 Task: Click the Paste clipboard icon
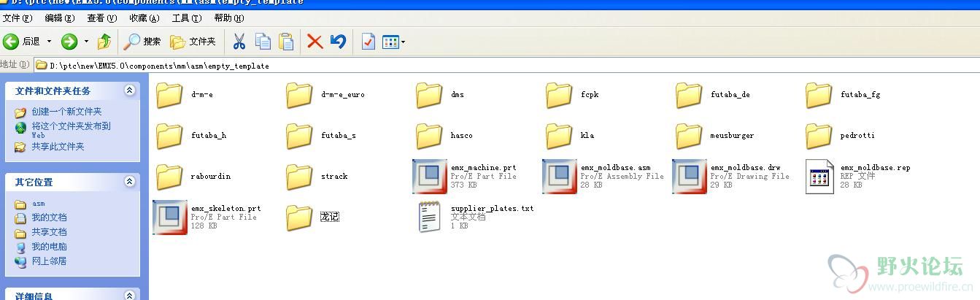coord(286,42)
